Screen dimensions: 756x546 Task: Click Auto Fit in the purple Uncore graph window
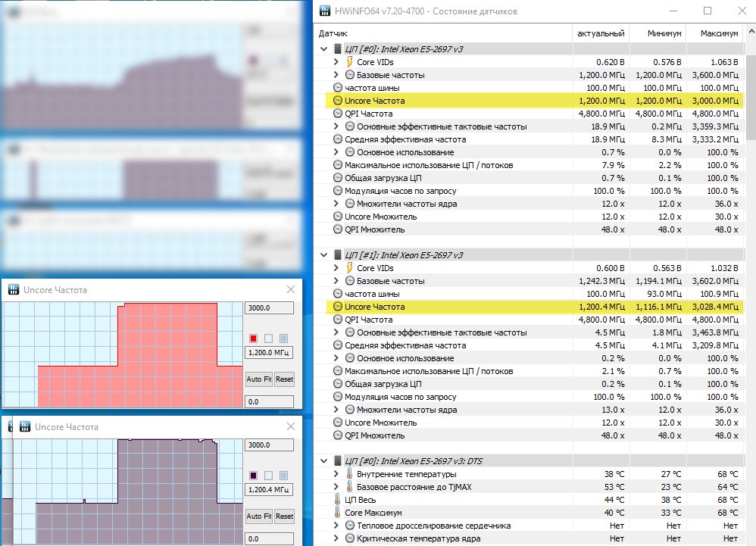click(x=259, y=516)
